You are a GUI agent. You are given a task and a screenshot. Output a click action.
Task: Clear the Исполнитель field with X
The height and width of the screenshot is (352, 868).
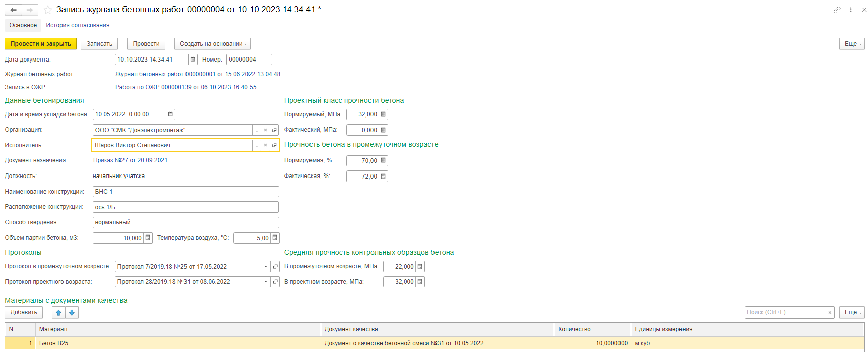click(265, 145)
